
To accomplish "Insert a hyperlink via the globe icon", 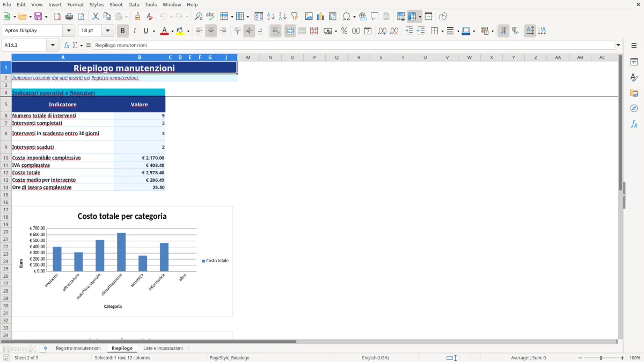I will pyautogui.click(x=363, y=17).
